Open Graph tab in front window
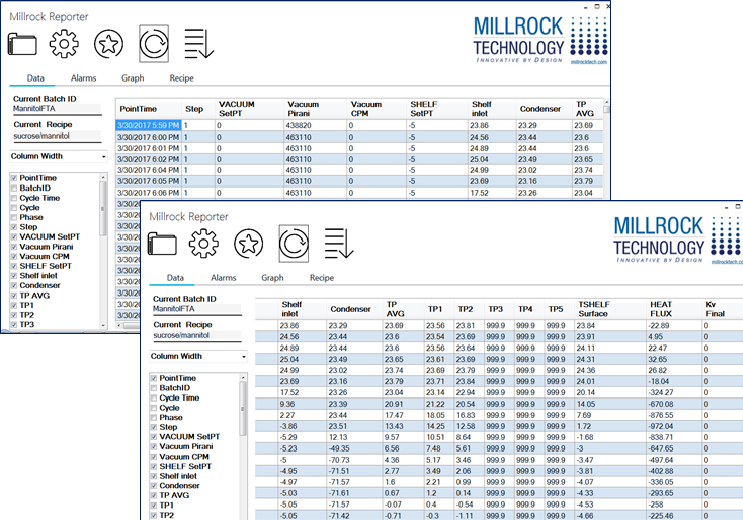743x520 pixels. (x=272, y=278)
